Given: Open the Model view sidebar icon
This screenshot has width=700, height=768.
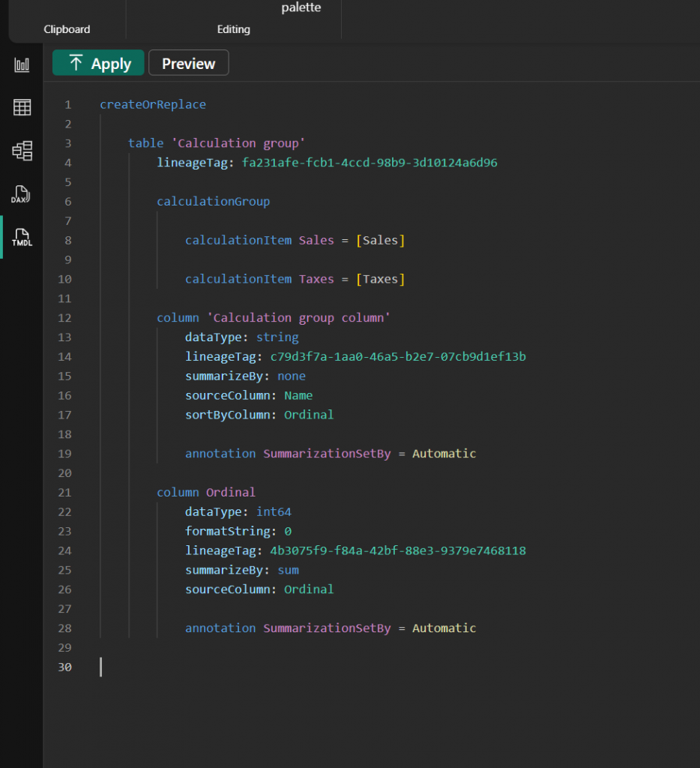Looking at the screenshot, I should pos(22,151).
